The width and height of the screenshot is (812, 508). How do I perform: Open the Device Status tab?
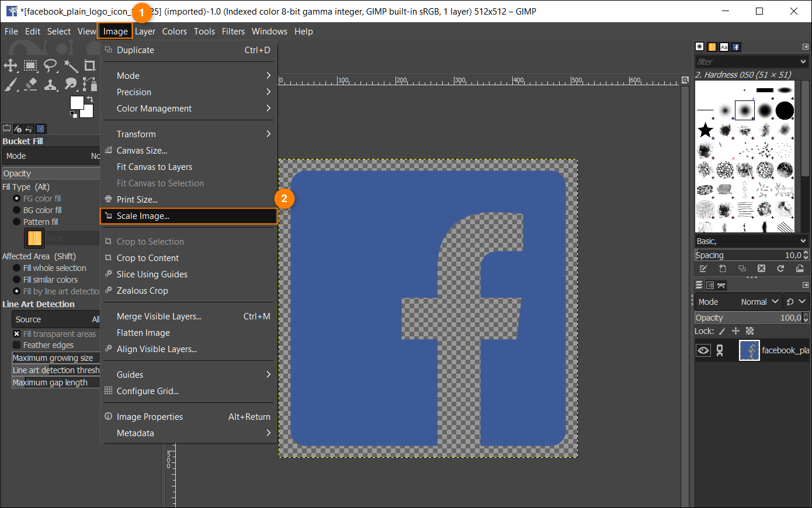pyautogui.click(x=18, y=128)
